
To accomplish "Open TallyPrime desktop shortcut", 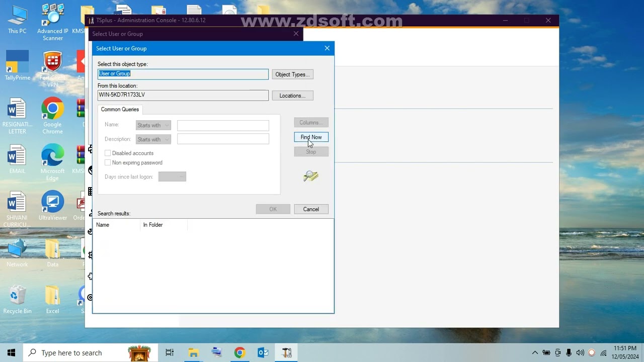I will 17,65.
